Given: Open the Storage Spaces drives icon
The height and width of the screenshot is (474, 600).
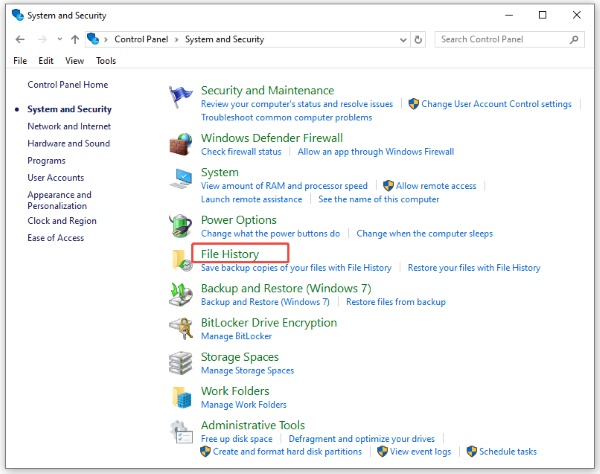Looking at the screenshot, I should [x=181, y=363].
